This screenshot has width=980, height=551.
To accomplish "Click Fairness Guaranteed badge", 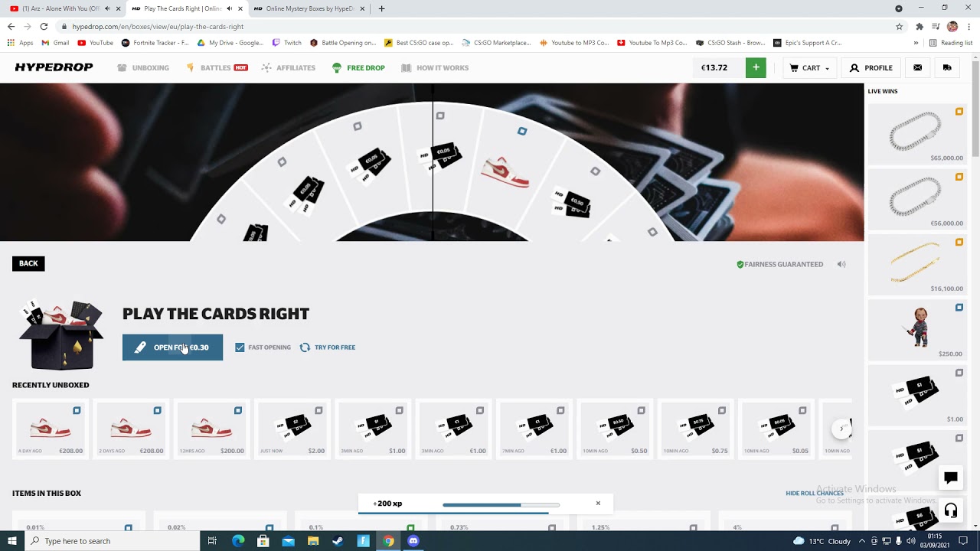I will click(780, 264).
